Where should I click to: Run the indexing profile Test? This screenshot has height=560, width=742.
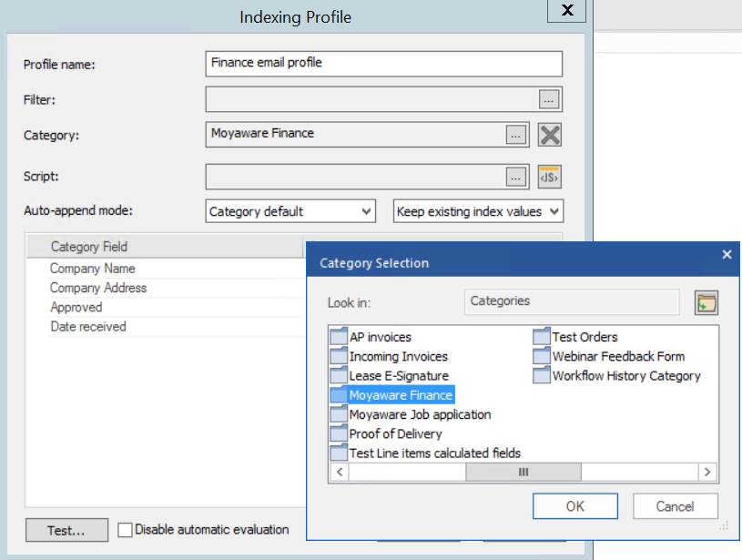[x=66, y=529]
